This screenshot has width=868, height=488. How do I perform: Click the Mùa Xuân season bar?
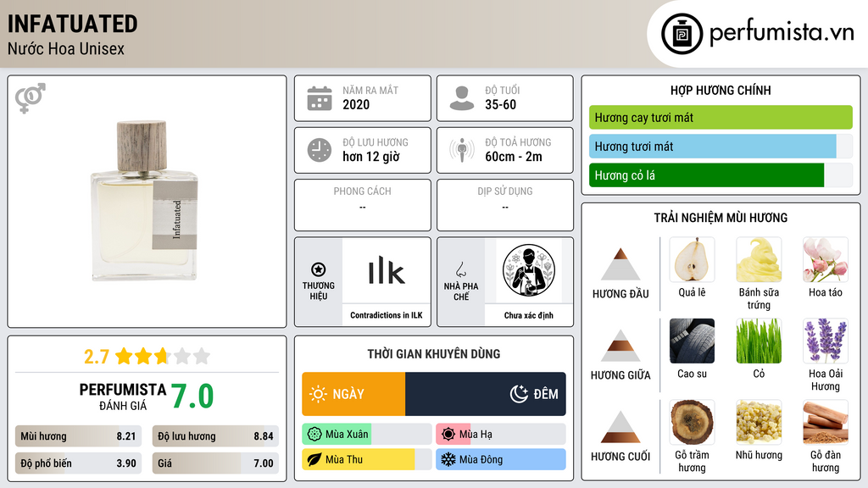point(366,435)
